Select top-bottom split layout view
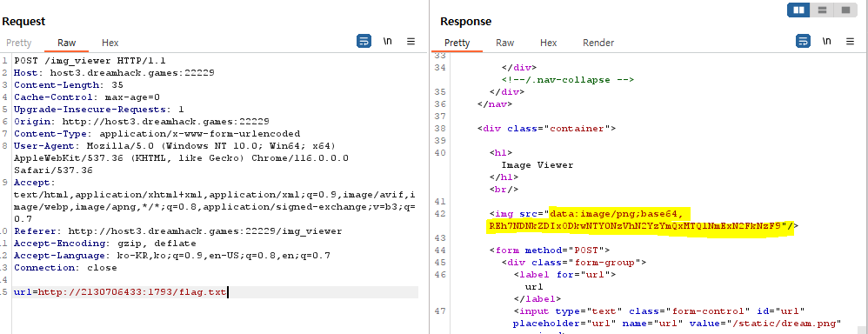The image size is (868, 334). pyautogui.click(x=822, y=10)
